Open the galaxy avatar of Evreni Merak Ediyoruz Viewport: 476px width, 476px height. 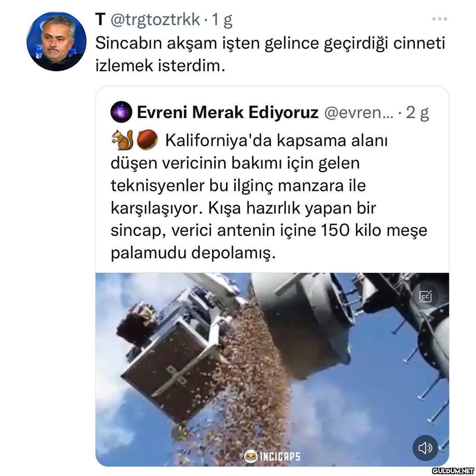(121, 112)
